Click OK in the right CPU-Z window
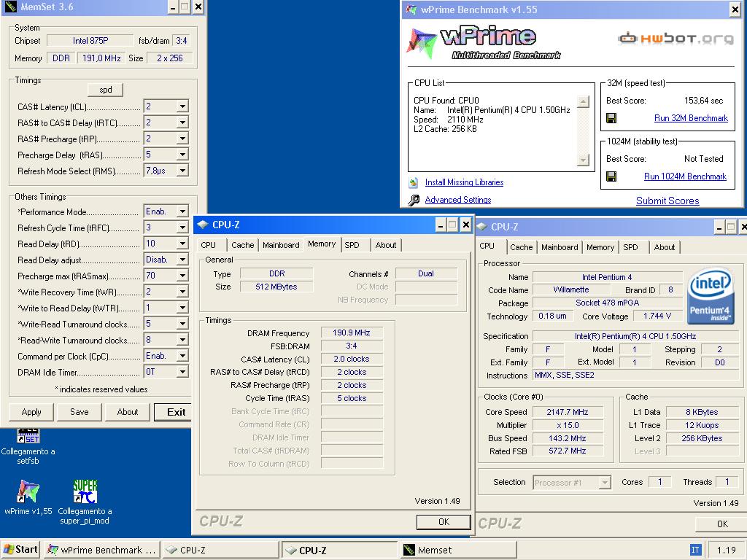 [721, 524]
